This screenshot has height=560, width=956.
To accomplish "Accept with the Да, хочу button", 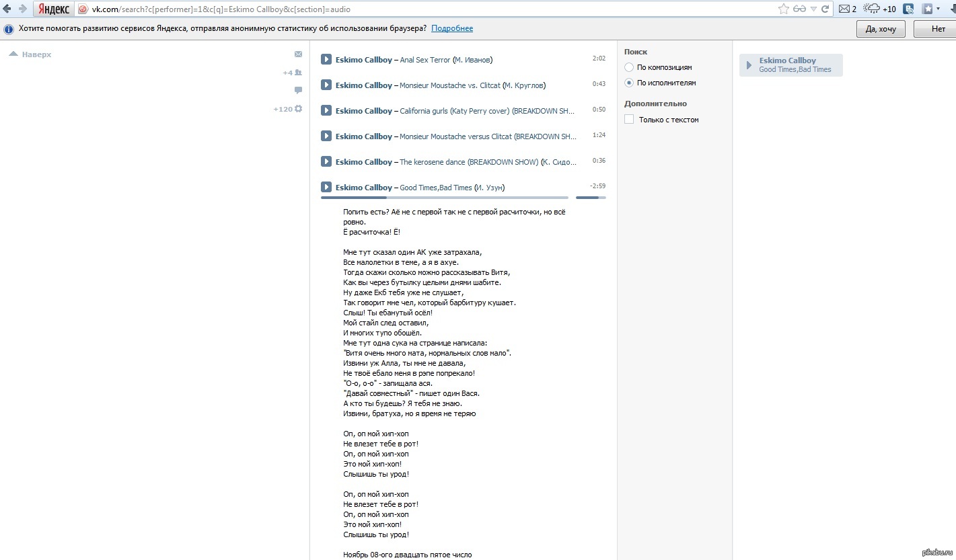I will point(881,29).
